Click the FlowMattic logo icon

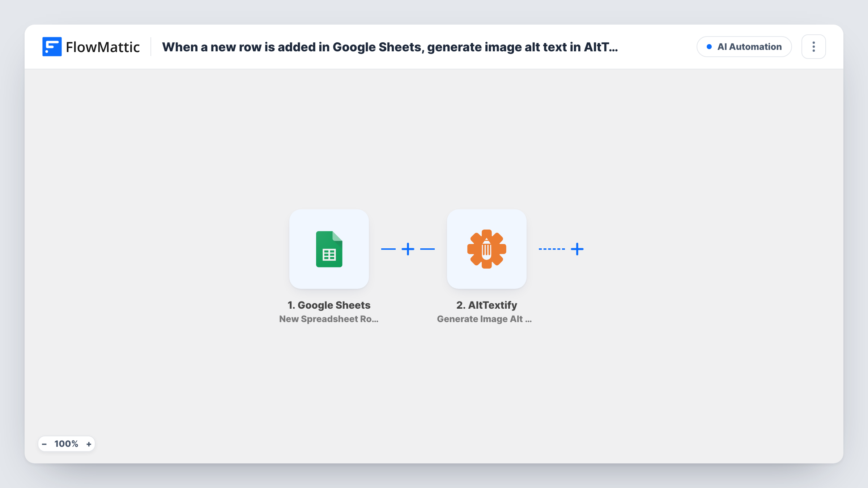pyautogui.click(x=52, y=47)
